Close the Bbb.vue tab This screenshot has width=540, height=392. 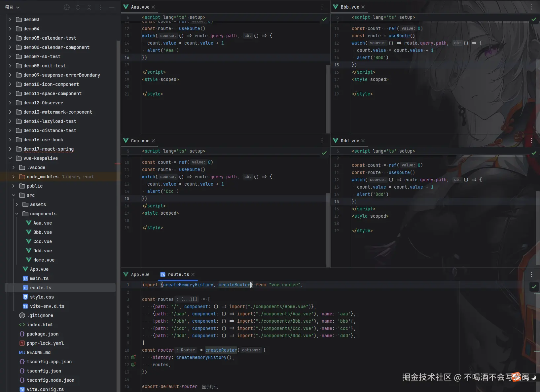click(363, 7)
